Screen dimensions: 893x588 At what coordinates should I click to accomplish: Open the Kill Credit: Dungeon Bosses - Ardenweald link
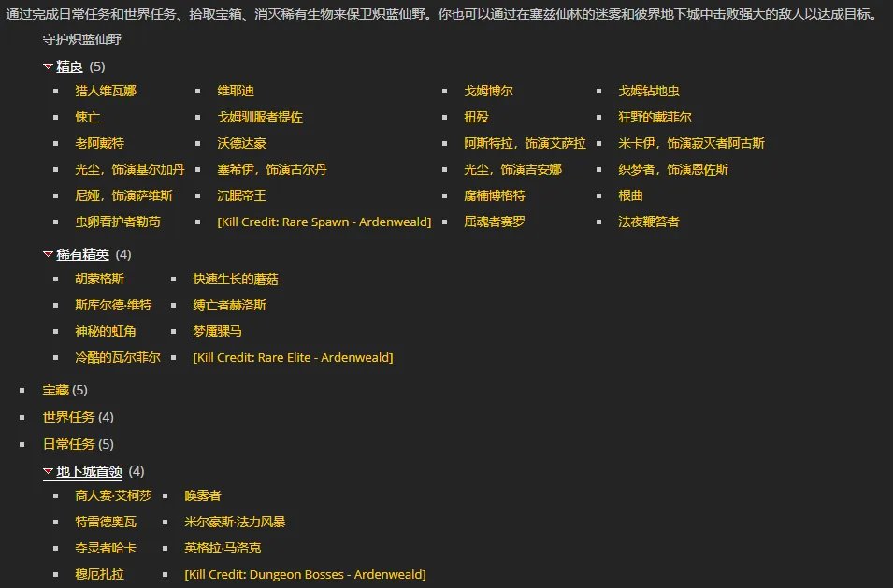pyautogui.click(x=305, y=575)
